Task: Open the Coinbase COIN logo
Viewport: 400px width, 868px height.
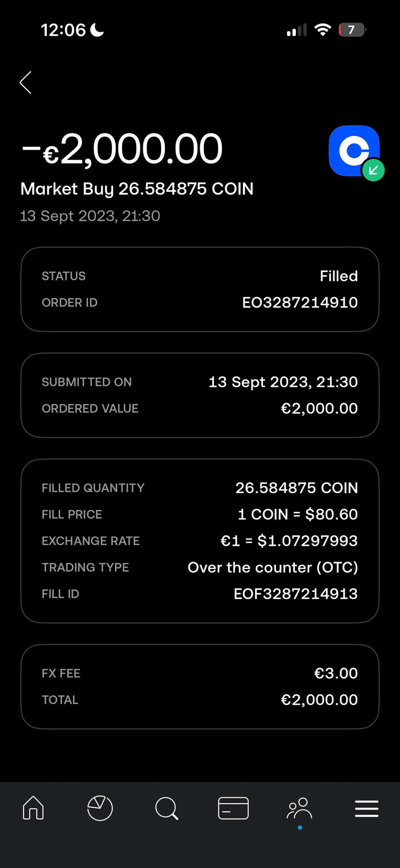Action: coord(353,151)
